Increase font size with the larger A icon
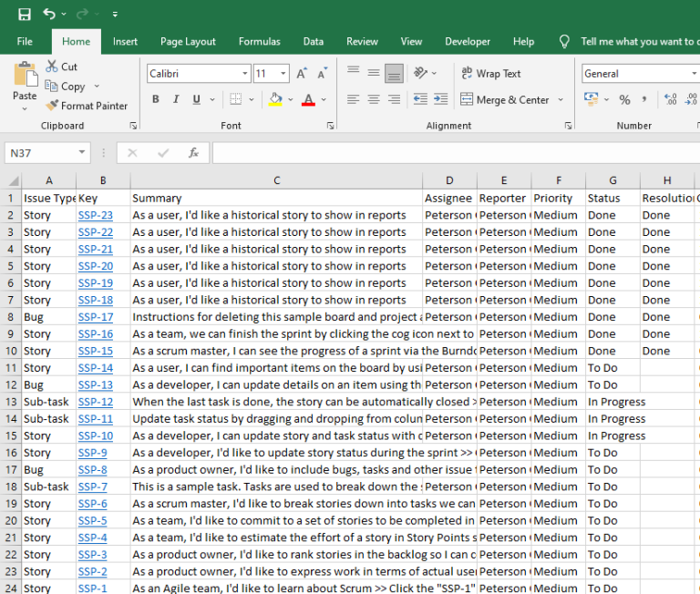The width and height of the screenshot is (700, 594). [x=302, y=74]
